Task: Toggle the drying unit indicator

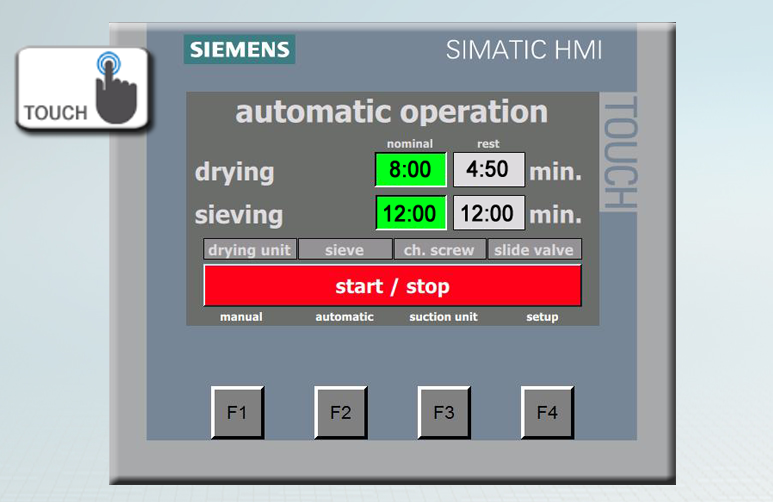Action: tap(249, 250)
